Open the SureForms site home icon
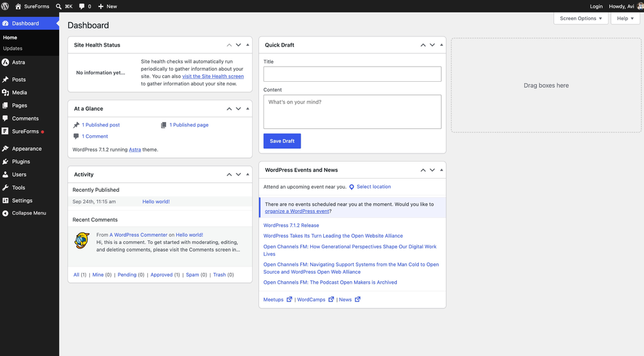644x356 pixels. click(18, 6)
